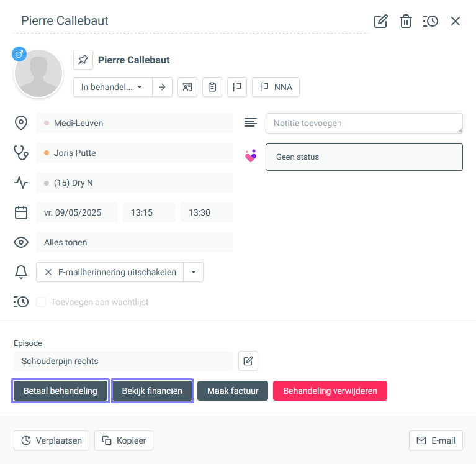This screenshot has width=476, height=464.
Task: Open the Geen status selector
Action: [x=364, y=157]
